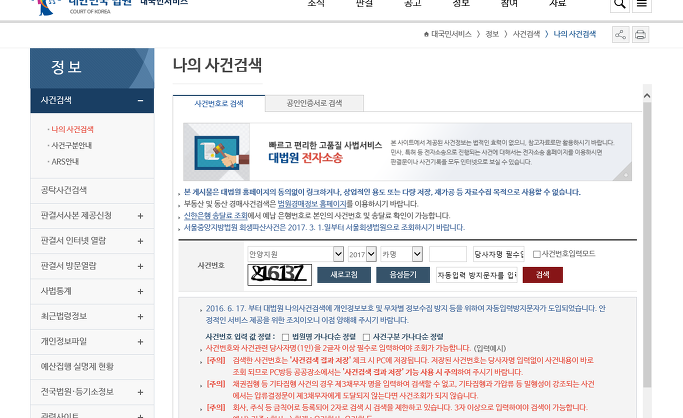Click the share icon near breadcrumb

(621, 34)
